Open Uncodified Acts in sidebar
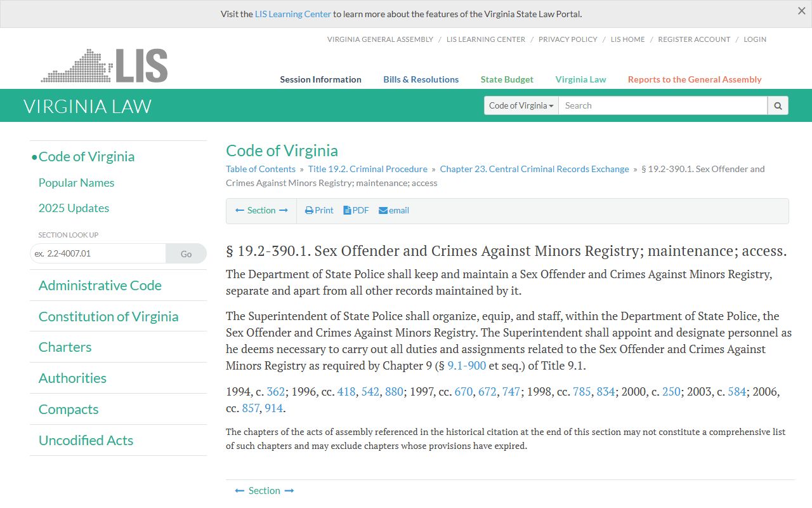The image size is (812, 508). click(86, 440)
